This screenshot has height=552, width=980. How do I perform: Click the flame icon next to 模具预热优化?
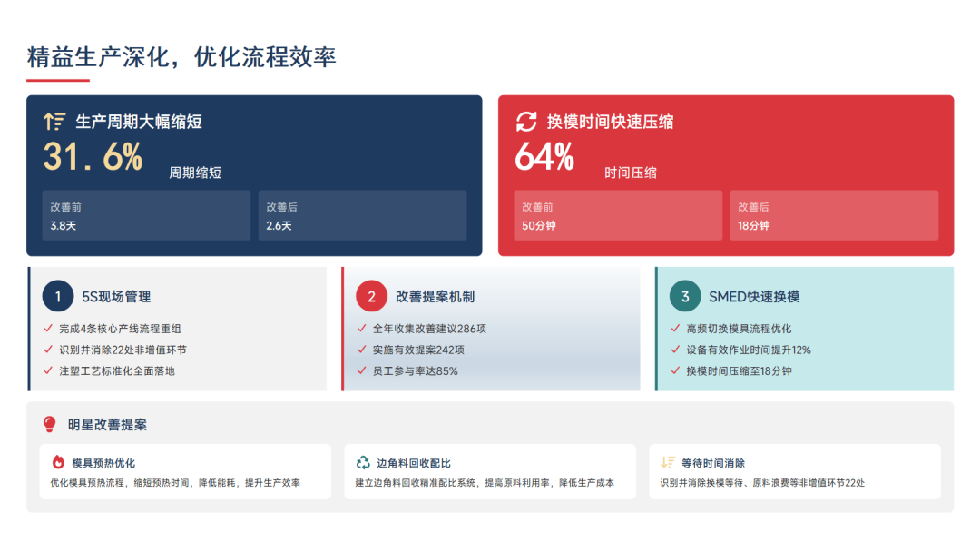pyautogui.click(x=58, y=462)
